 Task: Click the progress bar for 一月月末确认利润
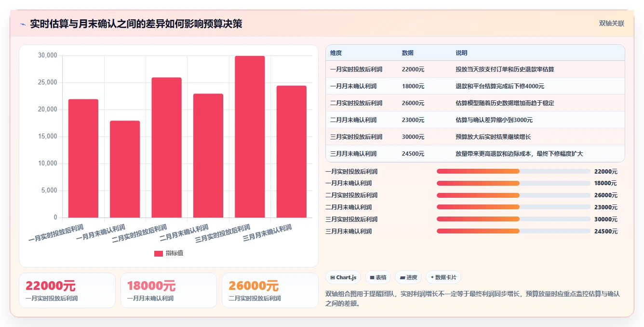pos(513,183)
